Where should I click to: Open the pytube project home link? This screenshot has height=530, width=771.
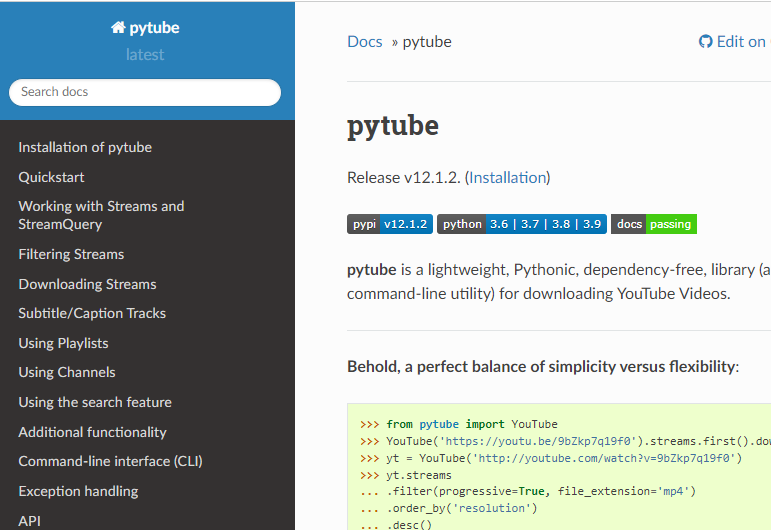(145, 28)
